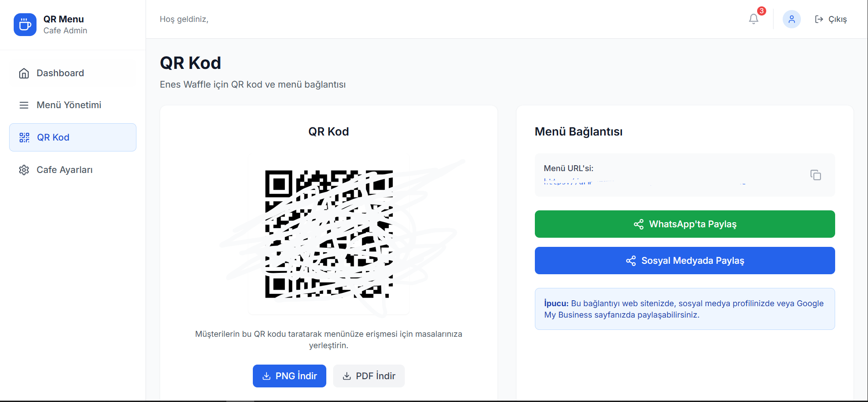Click the Çıkış logout link
This screenshot has width=868, height=402.
(x=831, y=19)
